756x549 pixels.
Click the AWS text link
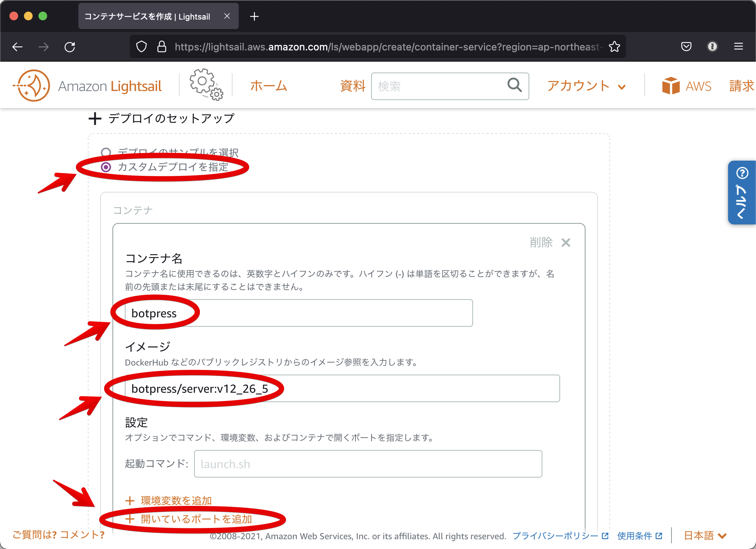(x=698, y=86)
